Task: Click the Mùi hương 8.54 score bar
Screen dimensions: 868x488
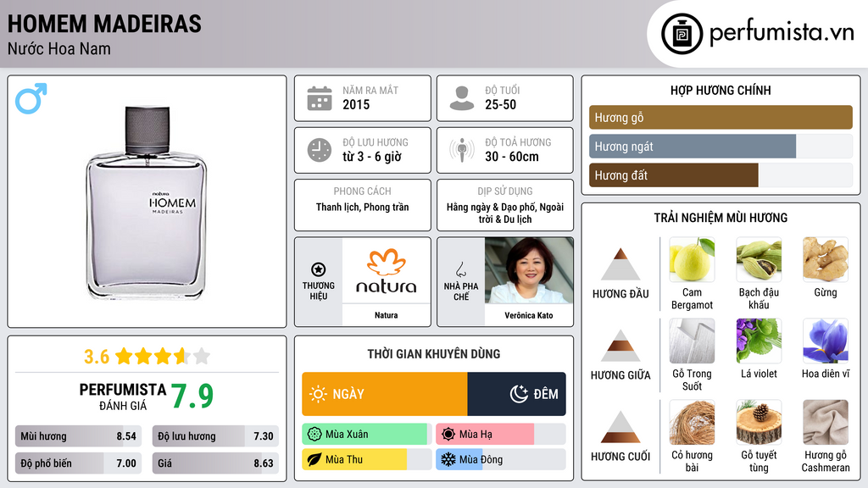Action: [x=78, y=436]
